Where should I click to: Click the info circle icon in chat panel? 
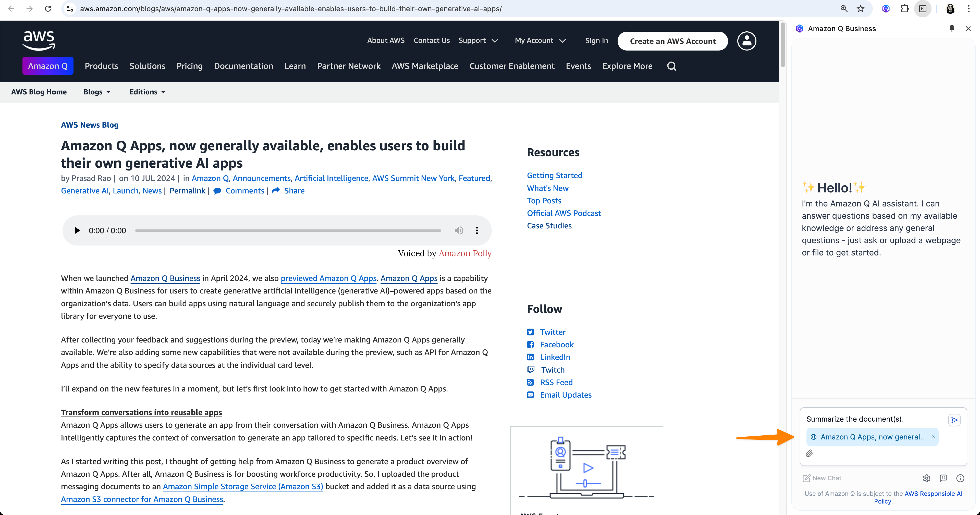pos(960,478)
